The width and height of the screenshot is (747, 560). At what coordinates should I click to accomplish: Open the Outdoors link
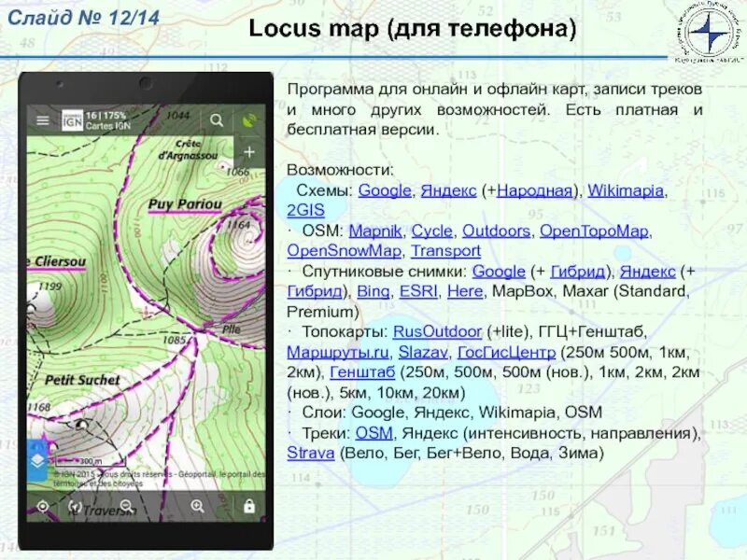pos(496,231)
